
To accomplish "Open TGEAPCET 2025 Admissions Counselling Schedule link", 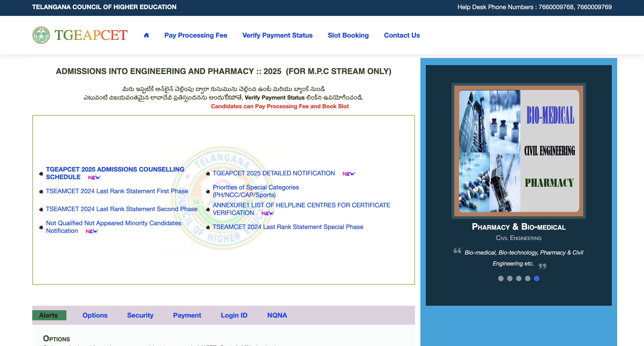I will click(115, 173).
